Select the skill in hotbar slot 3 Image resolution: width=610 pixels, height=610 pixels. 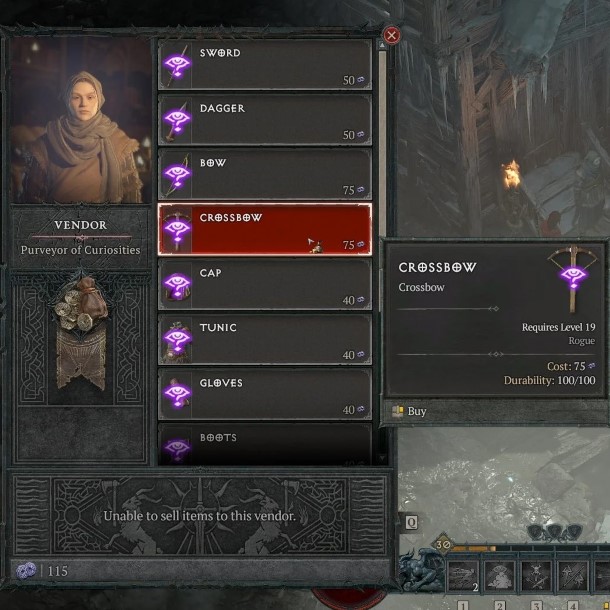[x=536, y=577]
